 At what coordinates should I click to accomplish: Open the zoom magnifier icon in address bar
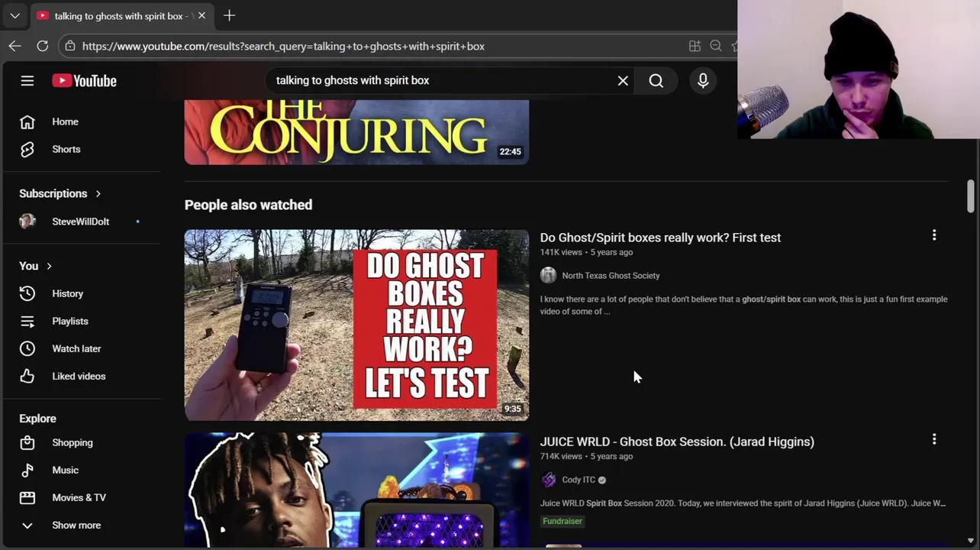point(716,46)
